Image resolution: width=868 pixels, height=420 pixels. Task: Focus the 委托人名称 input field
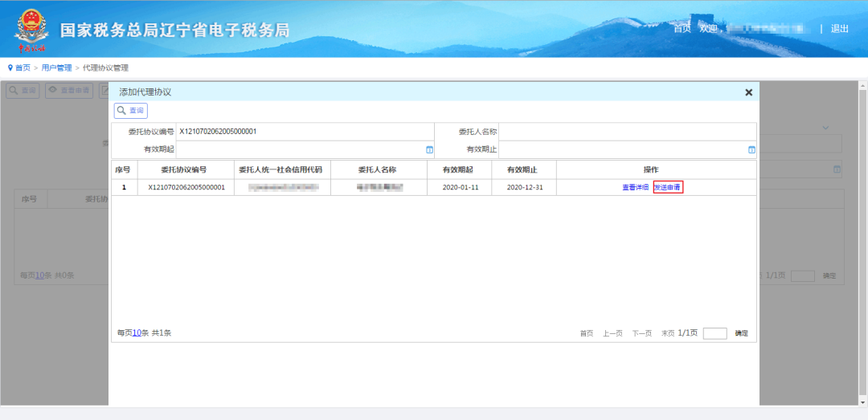click(628, 132)
